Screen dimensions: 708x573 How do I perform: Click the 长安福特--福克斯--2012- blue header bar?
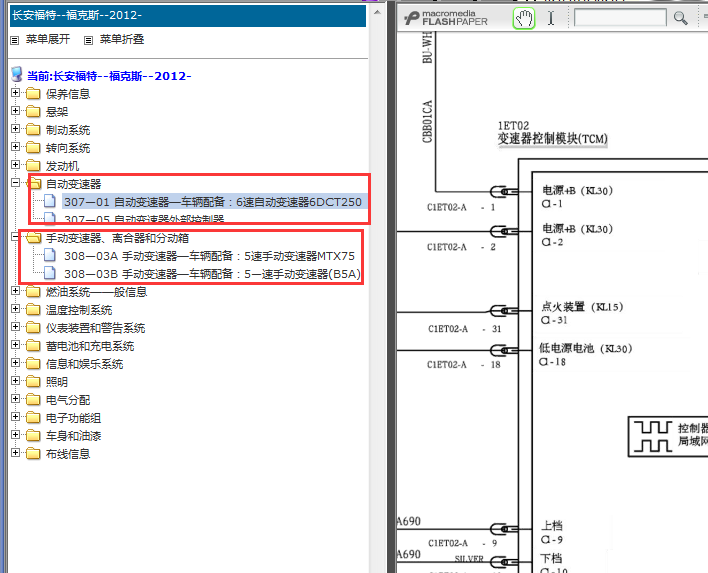187,15
